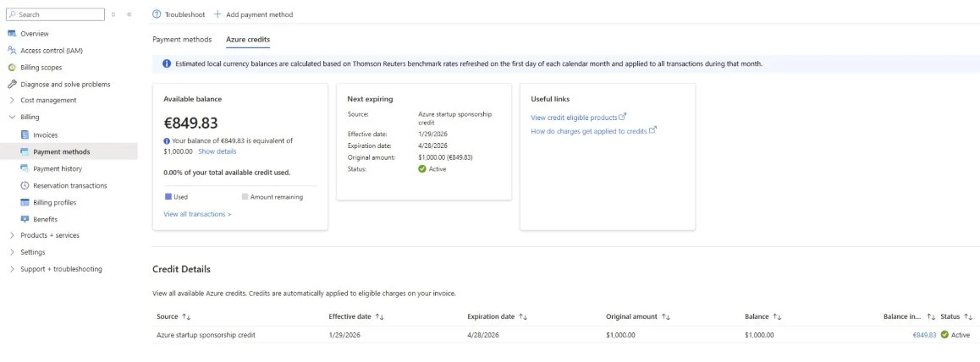Image resolution: width=980 pixels, height=362 pixels.
Task: Select the Azure credits tab
Action: (248, 39)
